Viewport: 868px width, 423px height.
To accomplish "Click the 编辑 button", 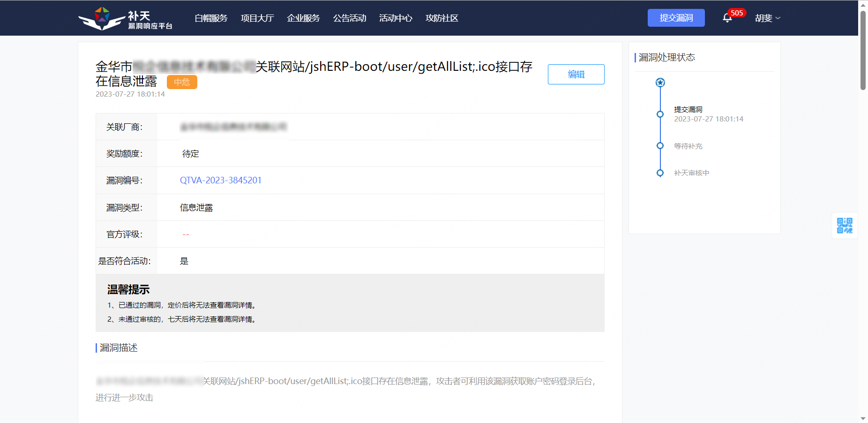I will (x=576, y=74).
